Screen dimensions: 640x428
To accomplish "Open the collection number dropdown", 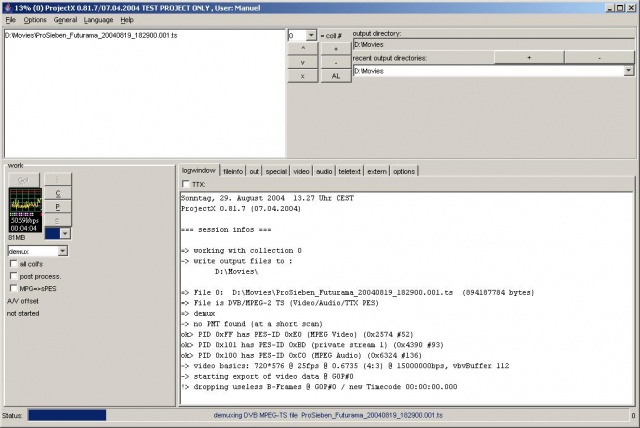I will pyautogui.click(x=311, y=35).
